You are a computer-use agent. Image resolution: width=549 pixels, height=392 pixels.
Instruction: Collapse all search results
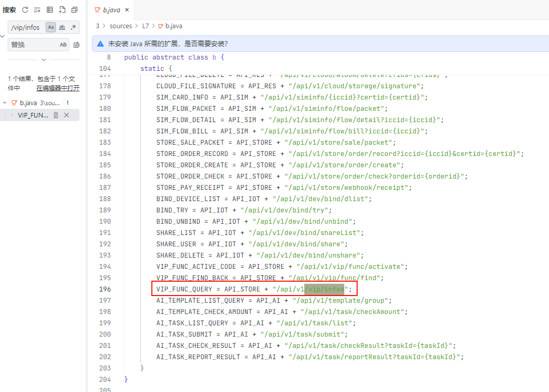pyautogui.click(x=74, y=10)
